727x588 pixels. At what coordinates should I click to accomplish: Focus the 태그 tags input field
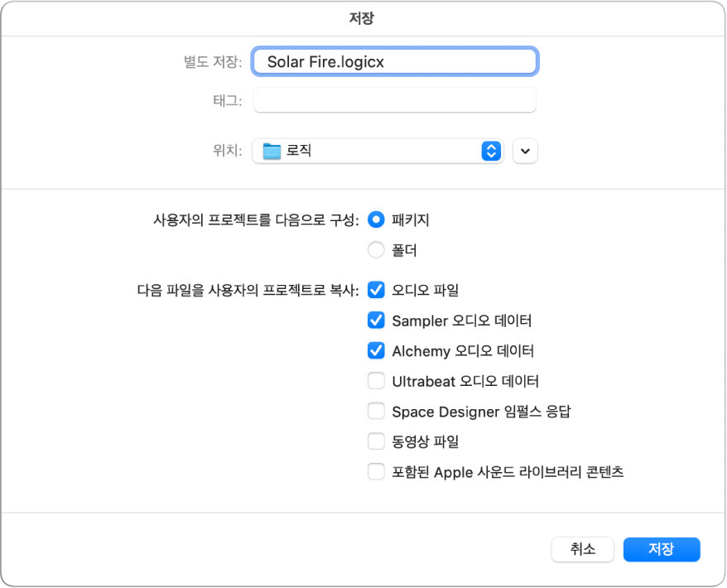point(395,100)
